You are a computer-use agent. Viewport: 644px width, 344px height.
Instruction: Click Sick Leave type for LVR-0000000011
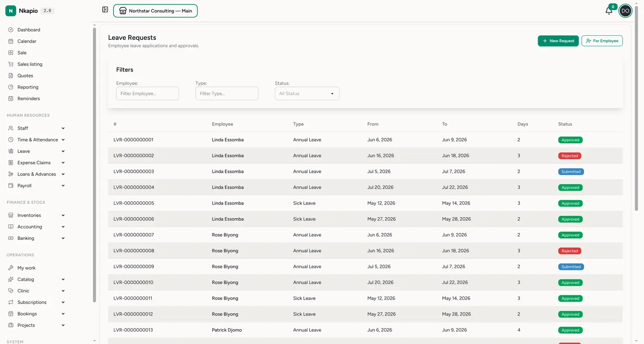304,298
